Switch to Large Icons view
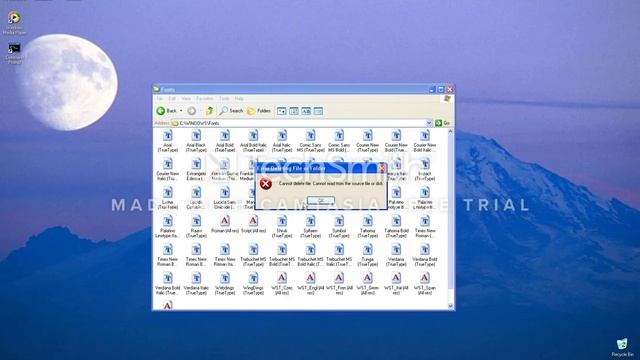 pos(282,111)
